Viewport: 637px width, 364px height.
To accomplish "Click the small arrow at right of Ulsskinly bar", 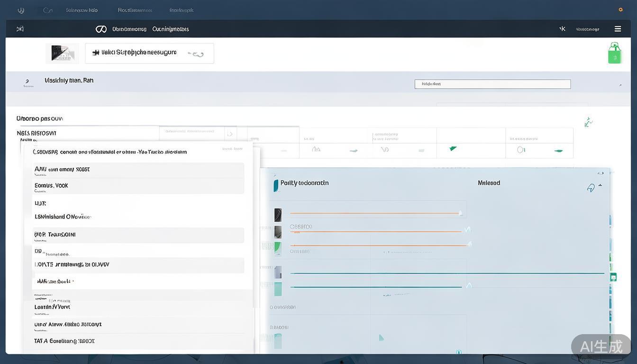I will (620, 85).
